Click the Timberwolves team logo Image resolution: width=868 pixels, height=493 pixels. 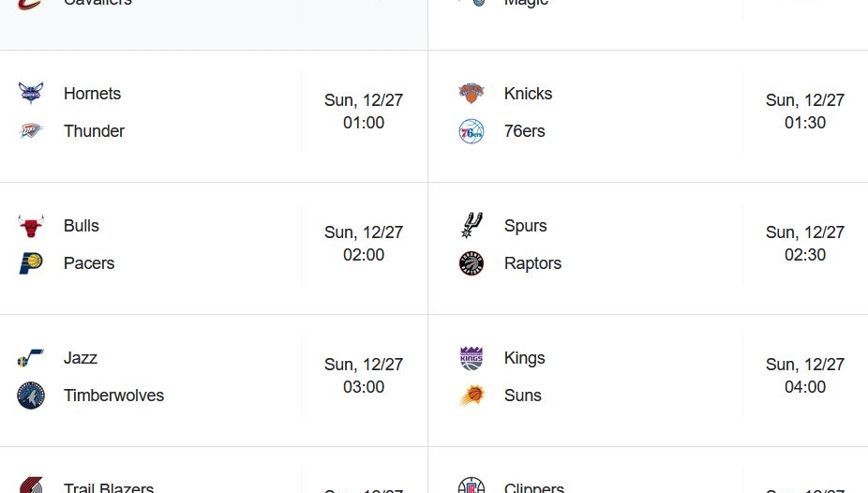[x=31, y=396]
